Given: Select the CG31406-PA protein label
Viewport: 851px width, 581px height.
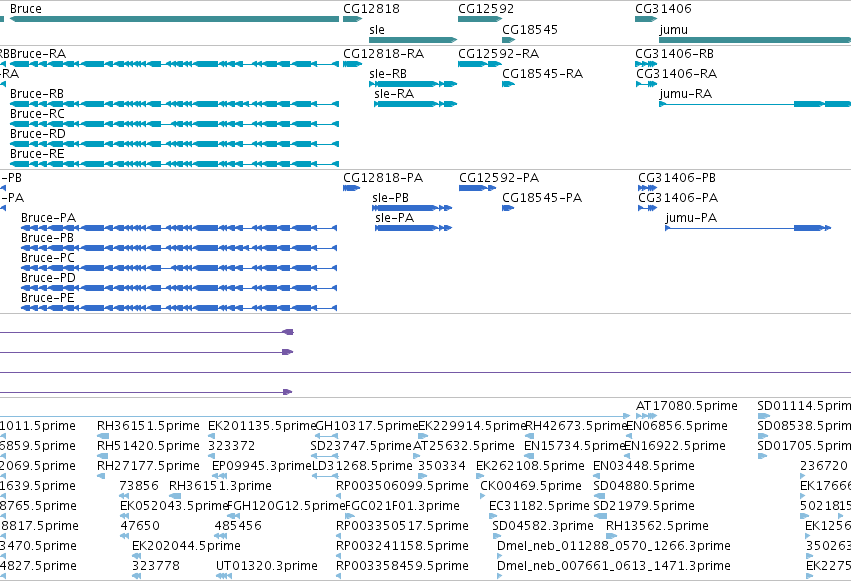Looking at the screenshot, I should pos(678,198).
